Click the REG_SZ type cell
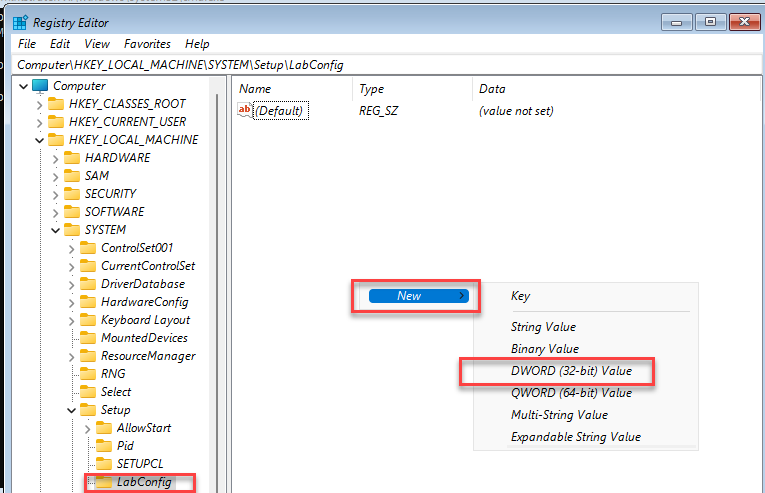 coord(378,111)
